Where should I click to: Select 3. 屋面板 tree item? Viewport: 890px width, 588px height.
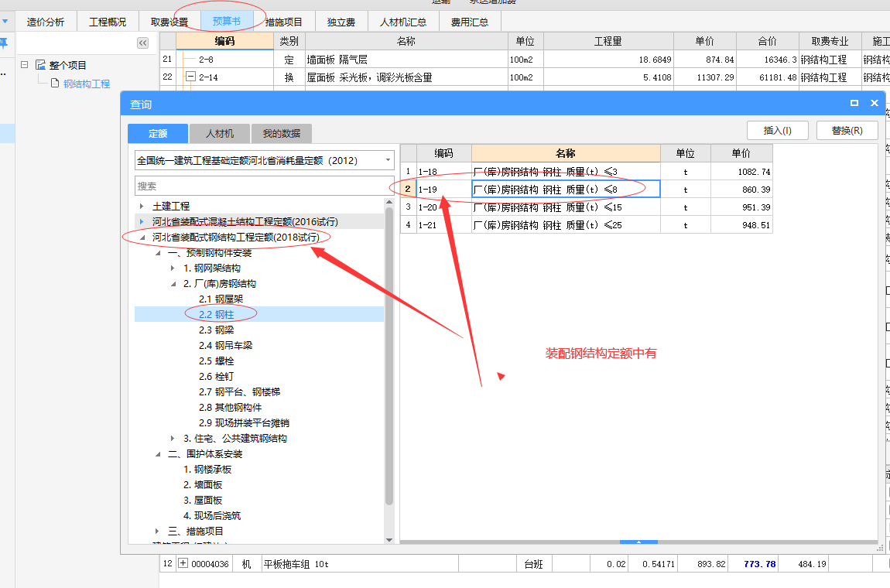pyautogui.click(x=203, y=500)
